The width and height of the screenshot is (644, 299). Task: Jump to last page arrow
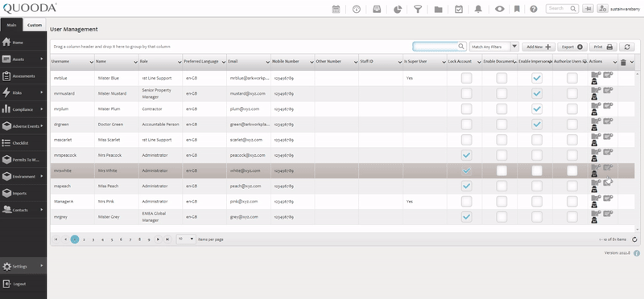167,239
